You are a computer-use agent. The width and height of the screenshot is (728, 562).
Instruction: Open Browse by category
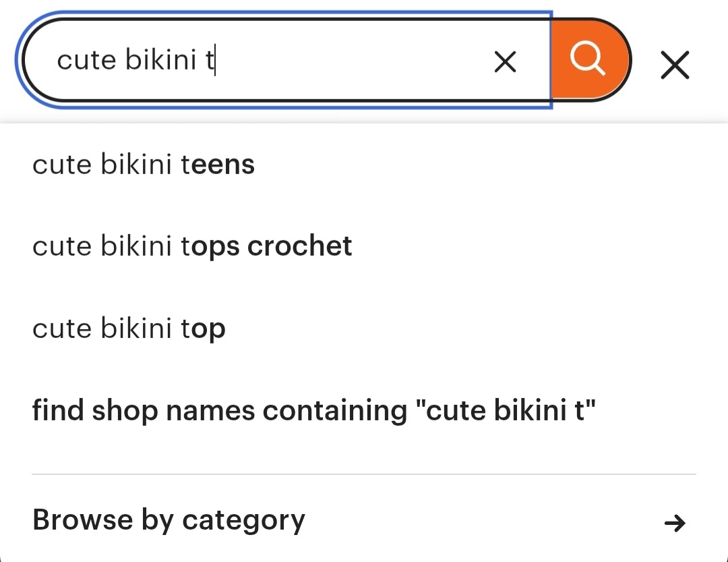364,520
